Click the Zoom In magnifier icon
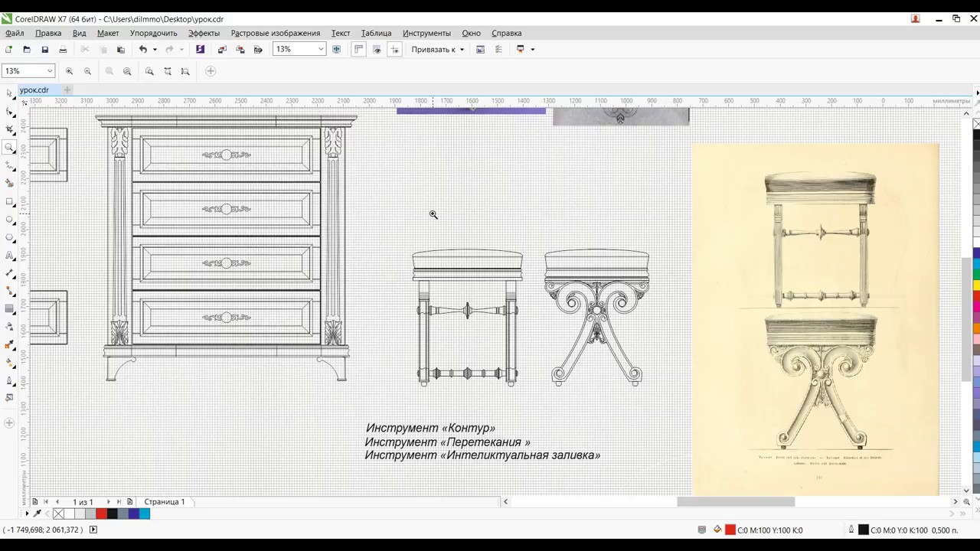This screenshot has width=980, height=551. (69, 71)
